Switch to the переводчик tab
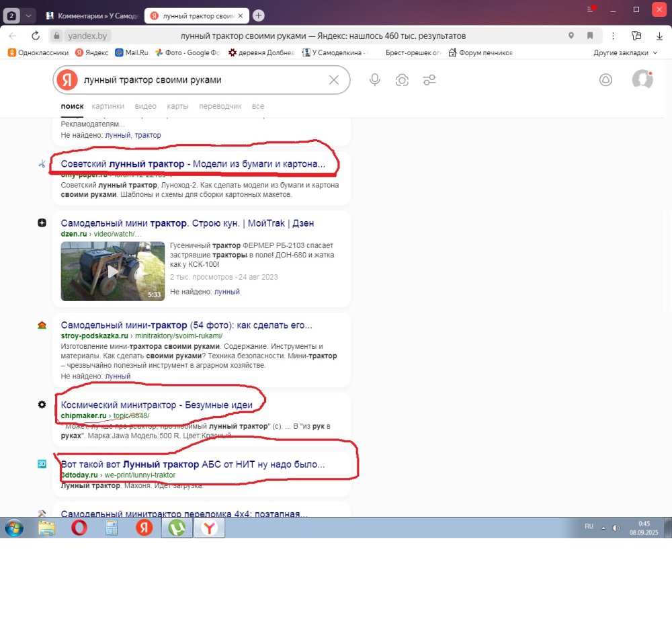Screen dimensions: 672x642 point(220,106)
